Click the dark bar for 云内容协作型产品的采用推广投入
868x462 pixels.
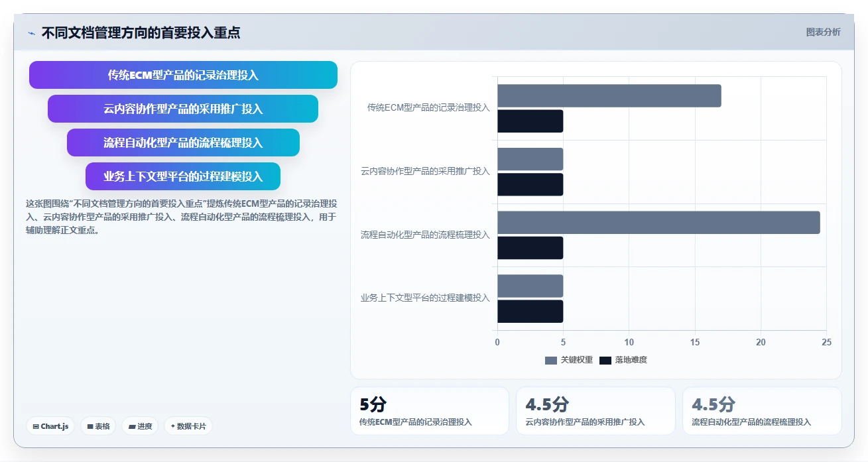pos(530,184)
